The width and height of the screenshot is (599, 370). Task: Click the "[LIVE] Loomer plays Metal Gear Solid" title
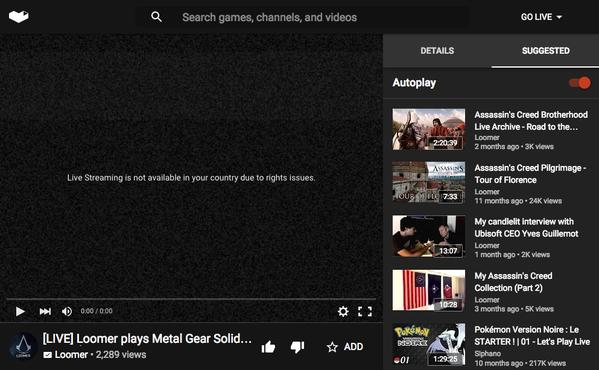click(x=147, y=339)
